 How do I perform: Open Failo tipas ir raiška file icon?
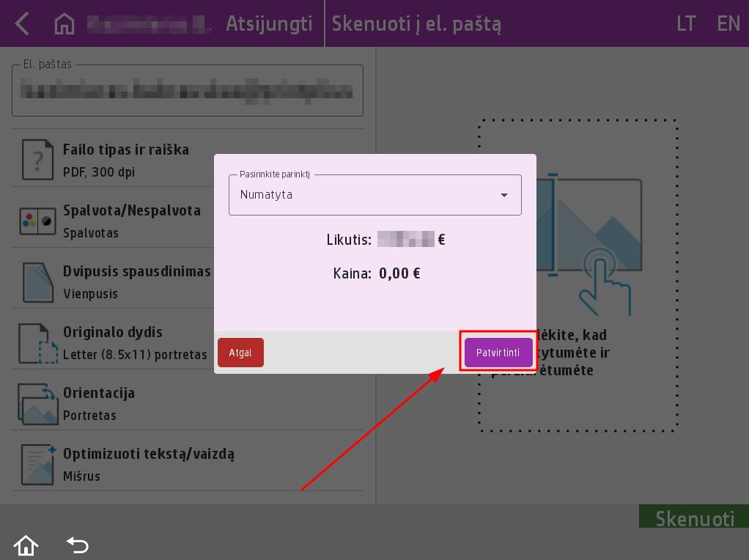click(x=37, y=160)
